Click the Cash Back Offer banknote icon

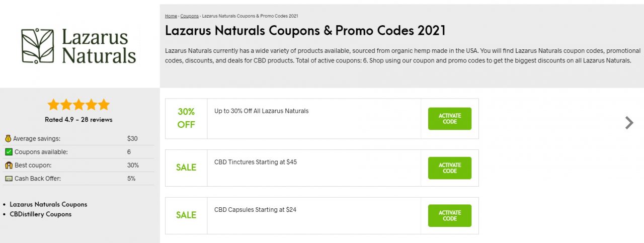[9, 179]
